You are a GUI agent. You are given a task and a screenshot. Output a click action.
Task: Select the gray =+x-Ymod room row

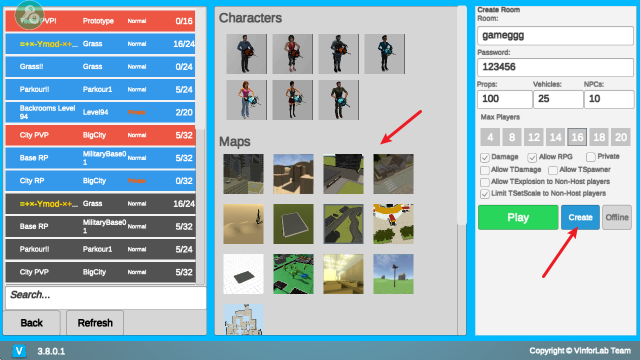pyautogui.click(x=100, y=204)
